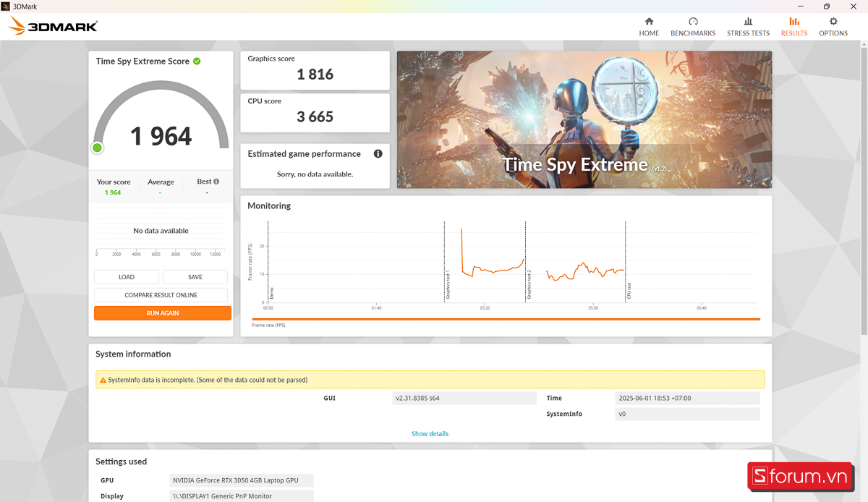Click the info icon beside Best
868x502 pixels.
pyautogui.click(x=216, y=182)
